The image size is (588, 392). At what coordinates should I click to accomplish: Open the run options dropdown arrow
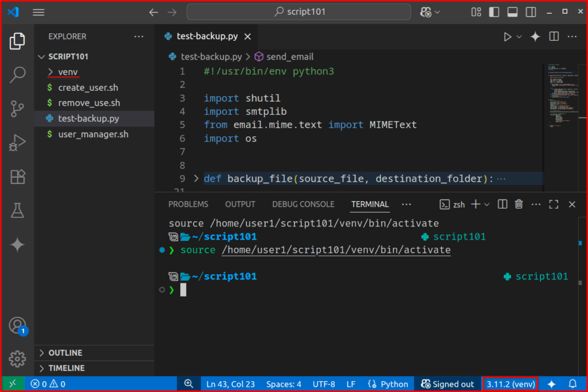[x=519, y=36]
